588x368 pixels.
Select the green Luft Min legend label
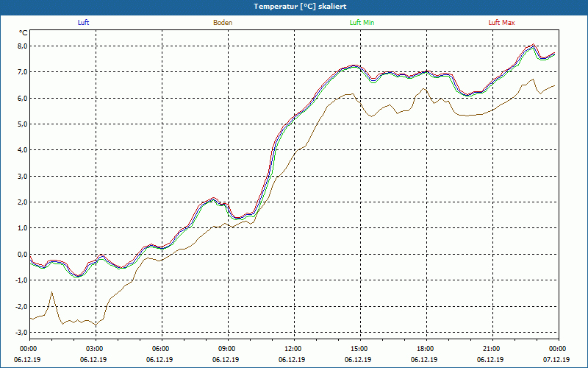point(362,23)
